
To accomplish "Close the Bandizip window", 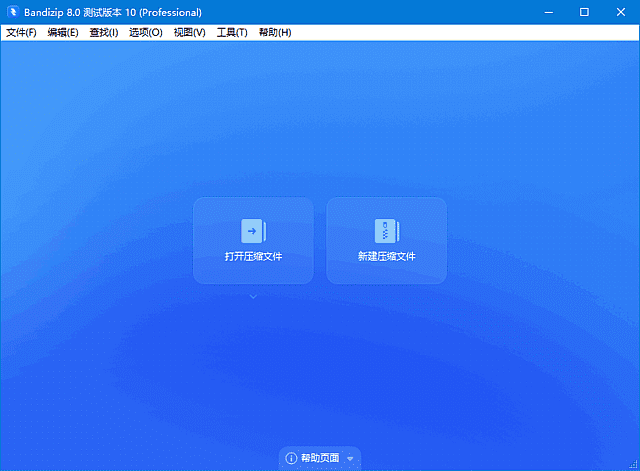I will [x=620, y=12].
